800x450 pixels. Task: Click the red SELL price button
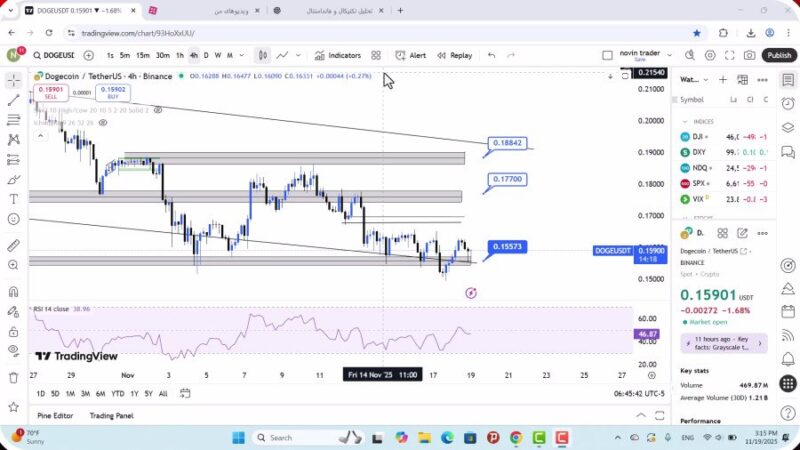click(52, 93)
